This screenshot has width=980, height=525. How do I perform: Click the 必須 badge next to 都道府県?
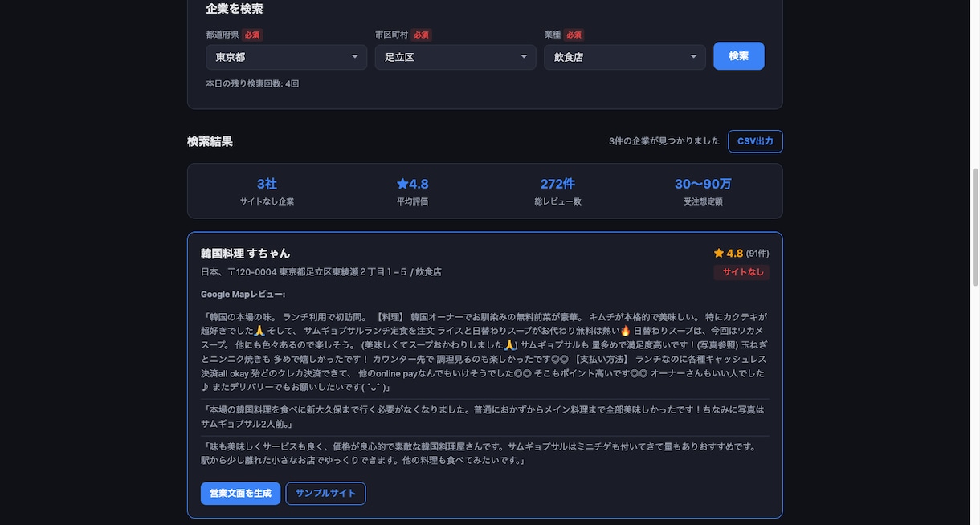(x=252, y=35)
